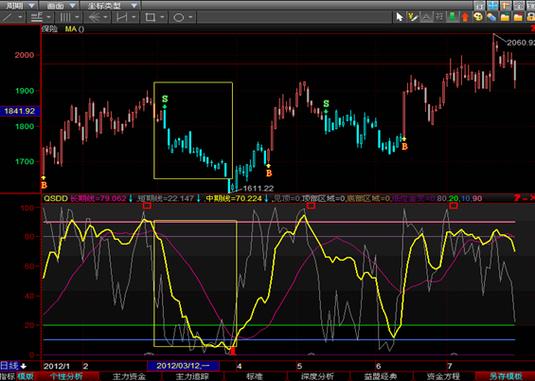Click the 2012/03/12 date label on time axis
535x381 pixels.
pyautogui.click(x=183, y=366)
